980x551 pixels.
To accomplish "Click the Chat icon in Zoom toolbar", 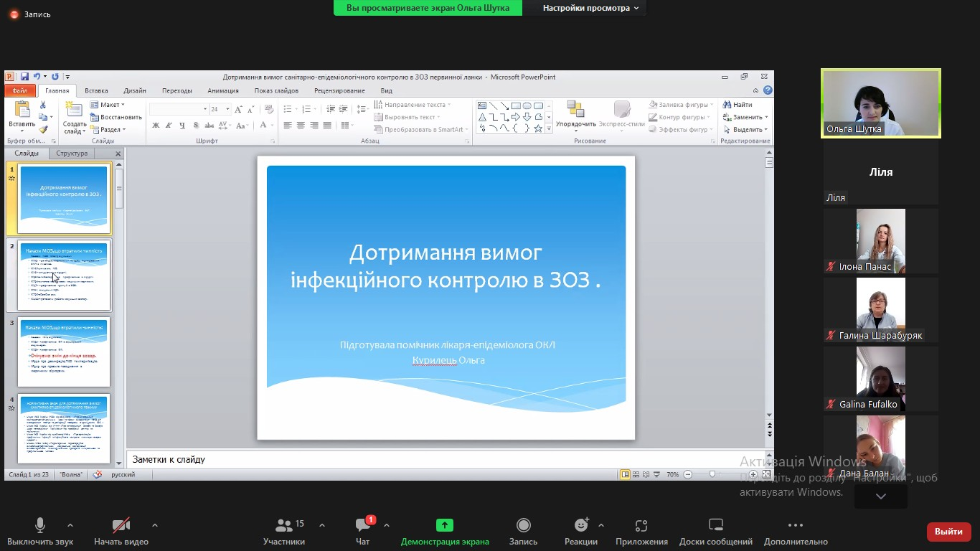I will [363, 526].
